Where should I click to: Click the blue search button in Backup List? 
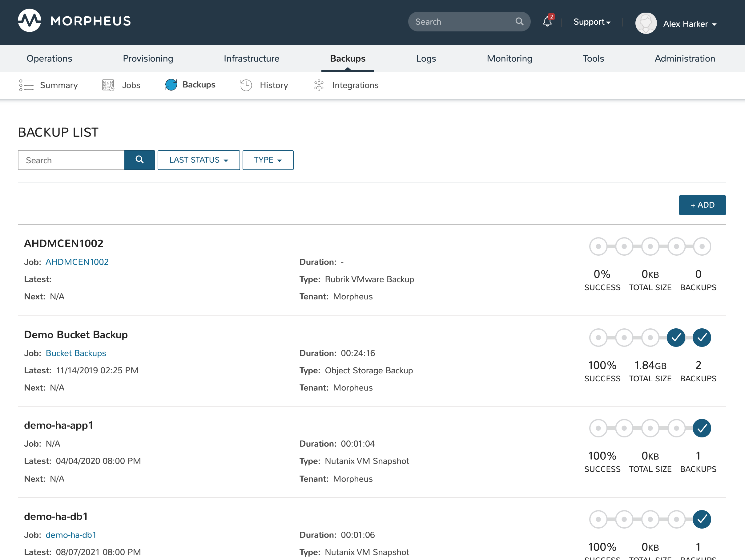point(139,160)
